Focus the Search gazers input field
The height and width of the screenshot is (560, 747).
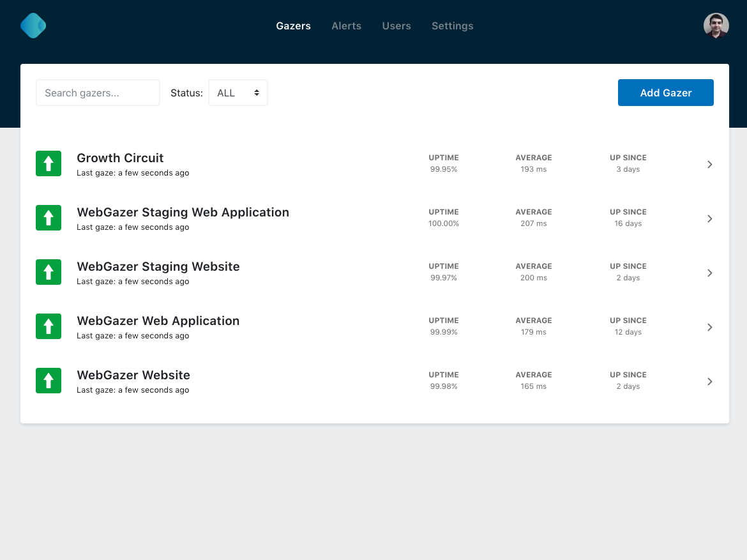(x=98, y=93)
